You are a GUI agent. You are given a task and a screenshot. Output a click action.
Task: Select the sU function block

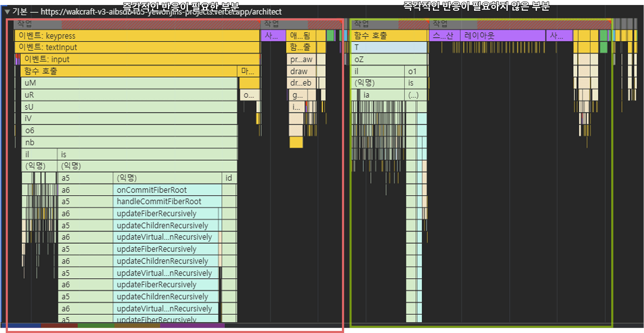(129, 107)
